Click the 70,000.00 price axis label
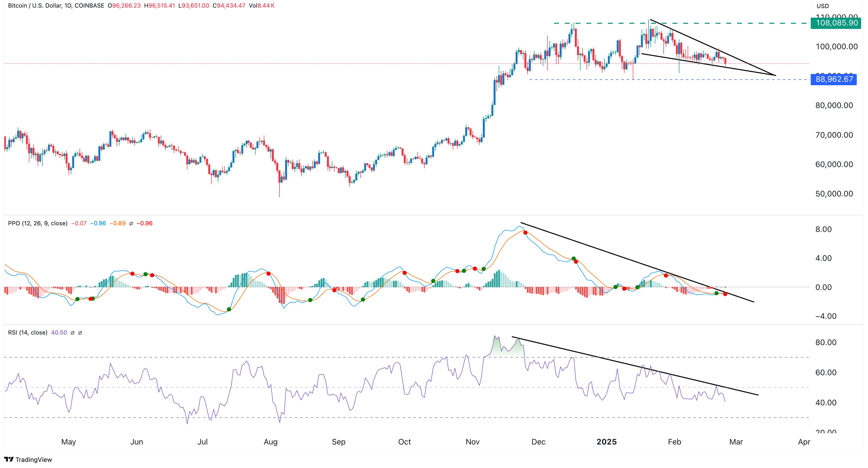Screen dimensions: 868x468 (x=834, y=135)
